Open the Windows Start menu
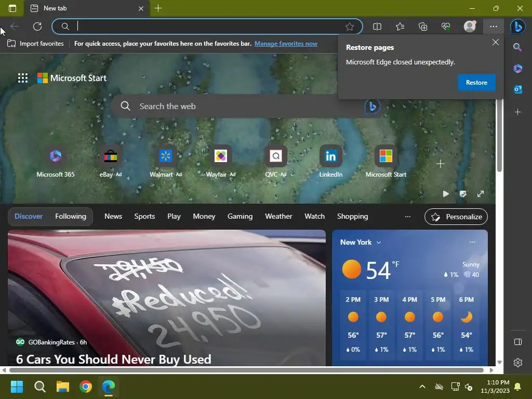Viewport: 532px width, 399px height. 17,387
